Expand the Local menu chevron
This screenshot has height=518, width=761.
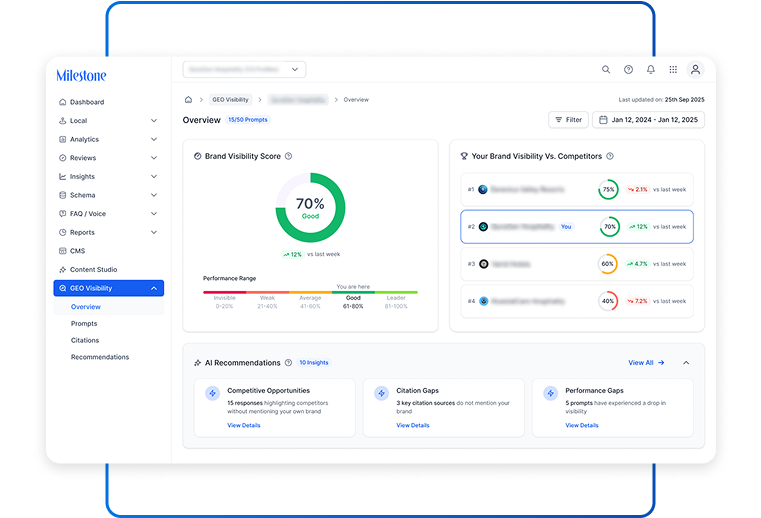tap(154, 121)
